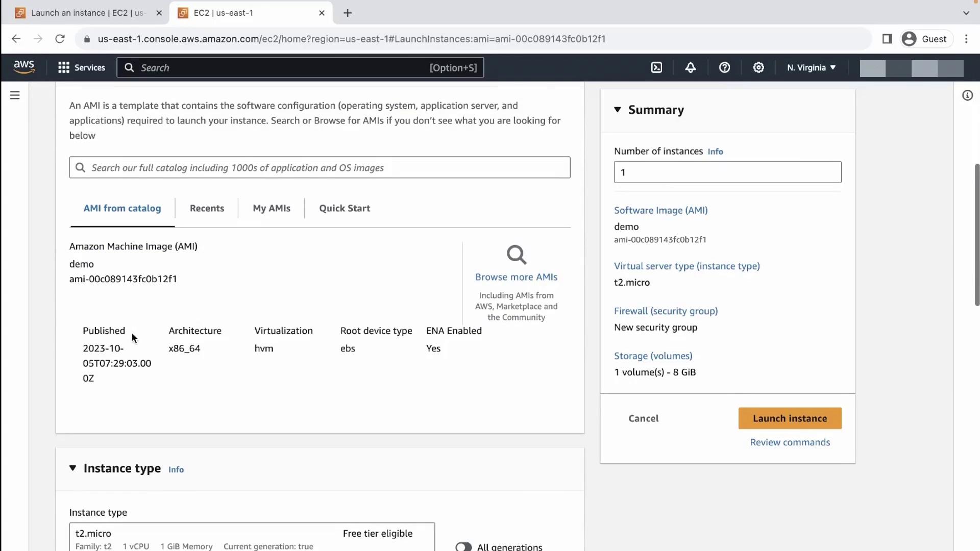Expand the left hamburger navigation menu
The height and width of the screenshot is (551, 980).
coord(15,95)
